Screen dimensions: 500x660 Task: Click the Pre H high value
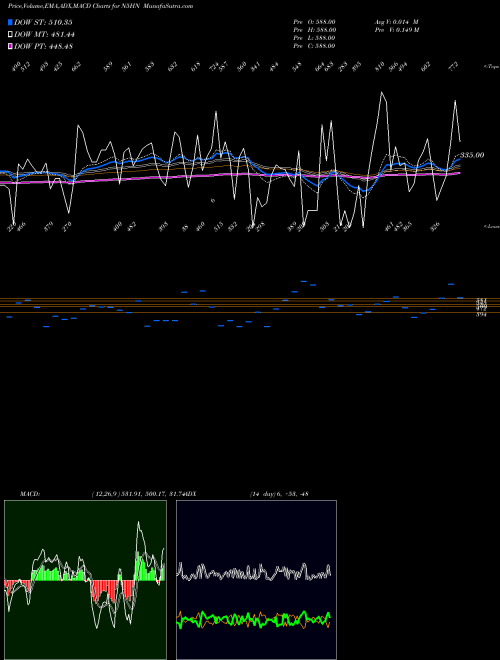point(314,30)
